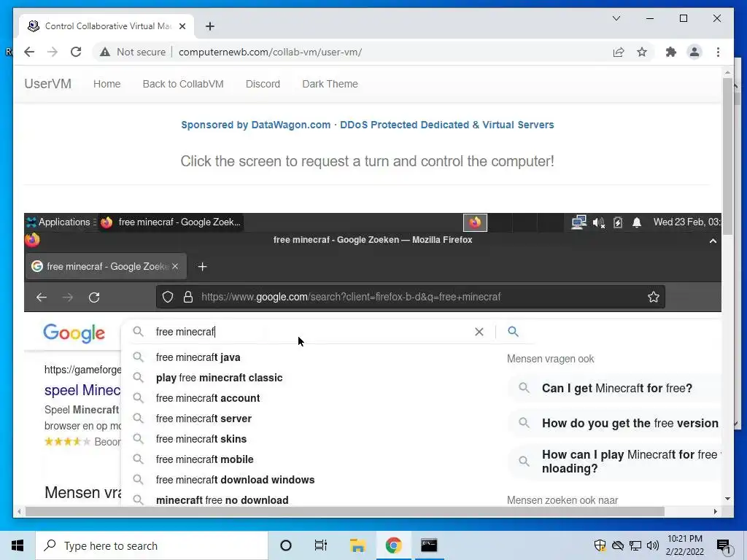747x560 pixels.
Task: Open VM power manager battery icon
Action: tap(617, 222)
